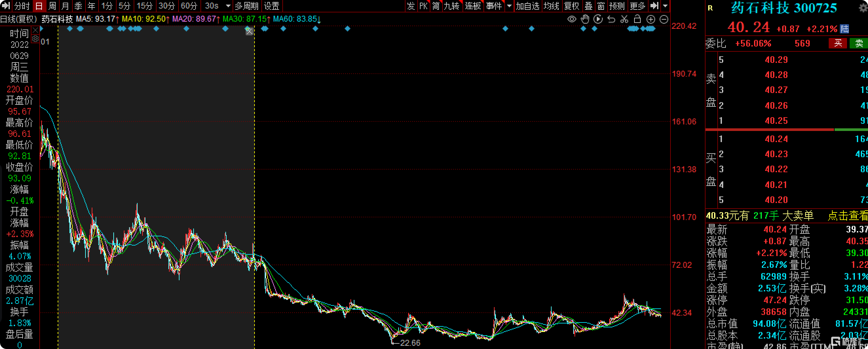Click the 22.66 lowest price marker

pyautogui.click(x=410, y=343)
